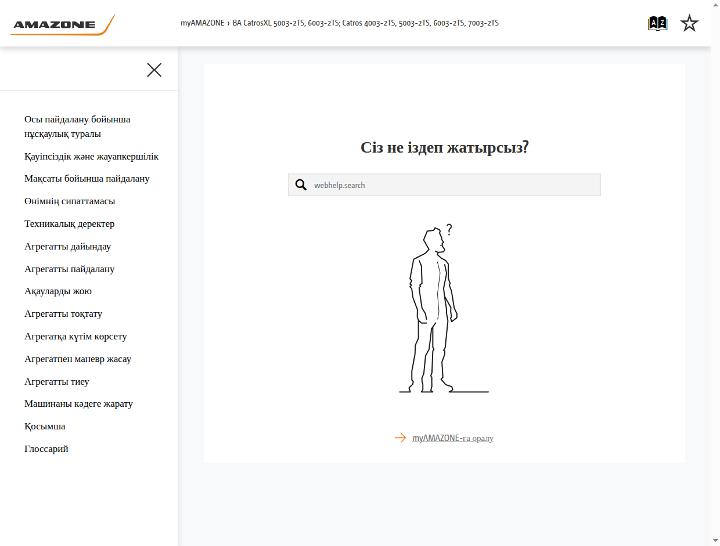This screenshot has width=720, height=546.
Task: Open Глоссарий section
Action: (x=46, y=449)
